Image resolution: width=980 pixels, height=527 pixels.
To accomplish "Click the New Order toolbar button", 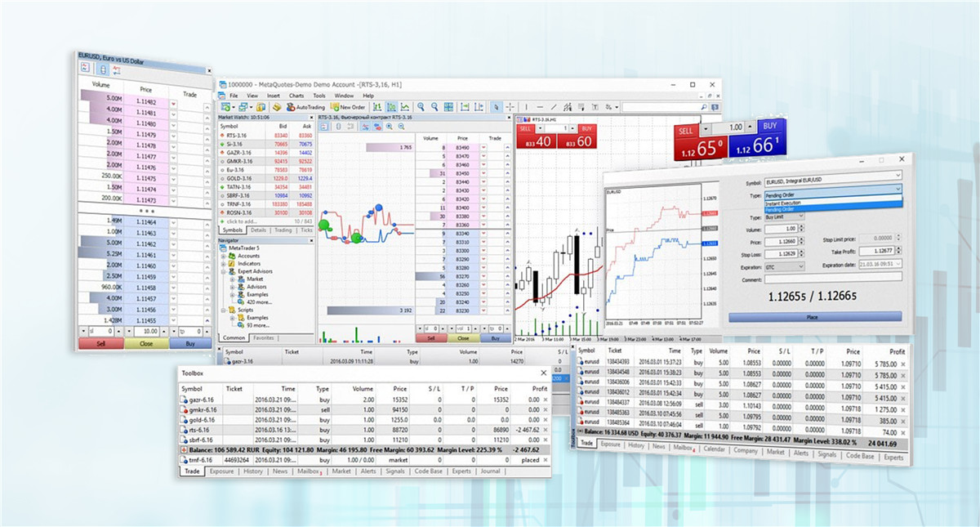I will click(347, 107).
